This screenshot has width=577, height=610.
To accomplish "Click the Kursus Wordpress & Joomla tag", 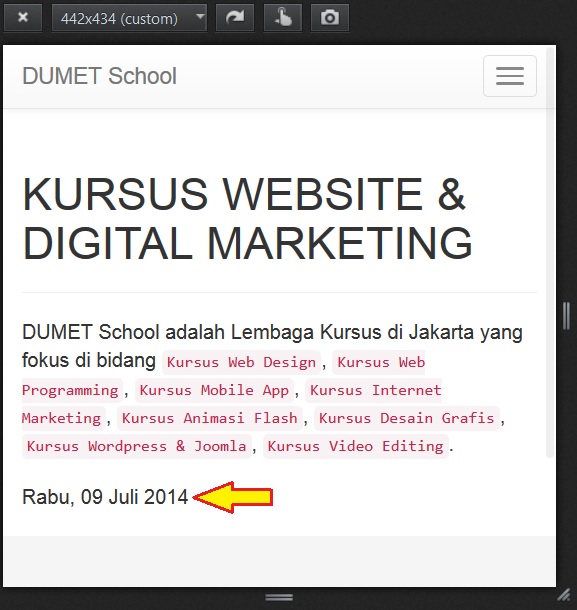I will click(137, 446).
